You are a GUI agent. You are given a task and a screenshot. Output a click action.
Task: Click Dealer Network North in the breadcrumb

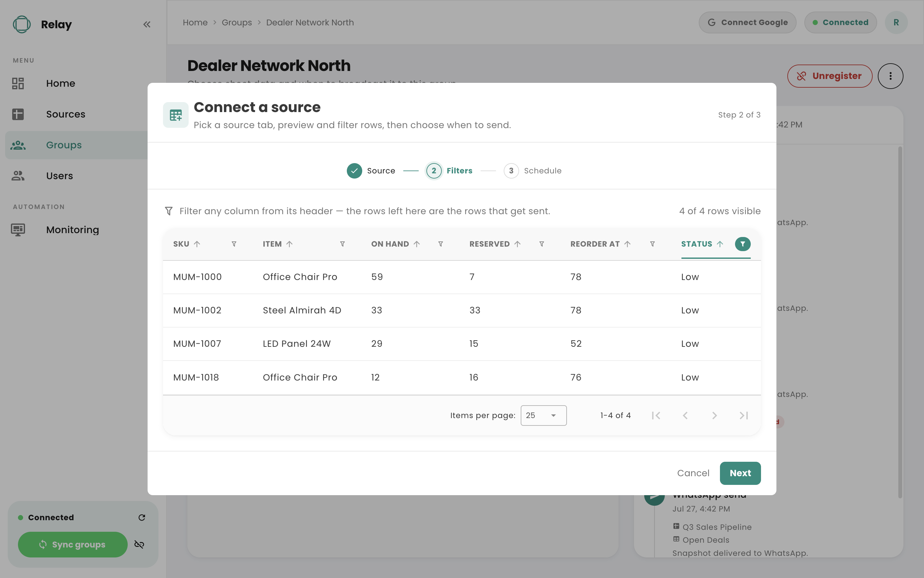pos(310,22)
